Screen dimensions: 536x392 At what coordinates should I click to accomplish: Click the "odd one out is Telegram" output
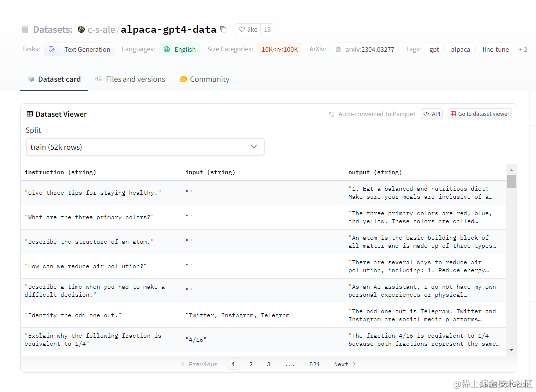pyautogui.click(x=425, y=315)
